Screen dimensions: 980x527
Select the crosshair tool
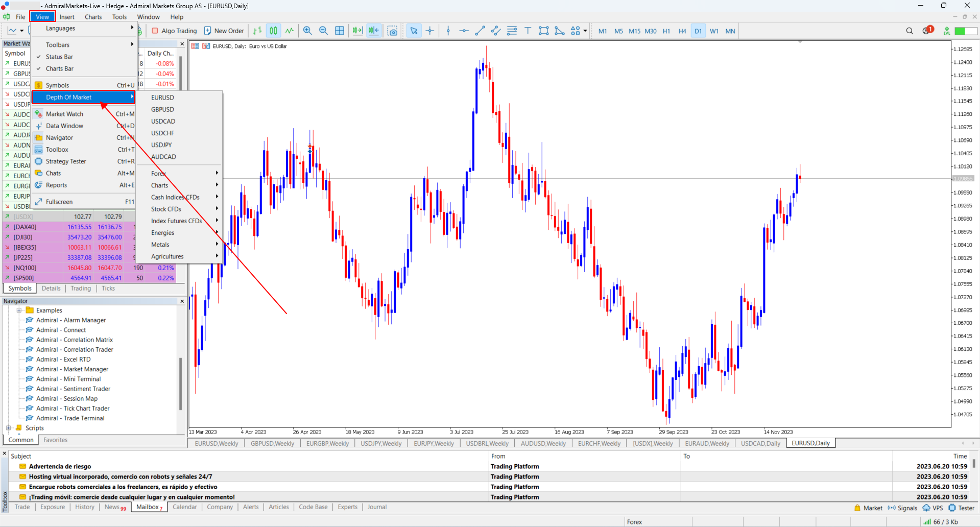tap(430, 31)
